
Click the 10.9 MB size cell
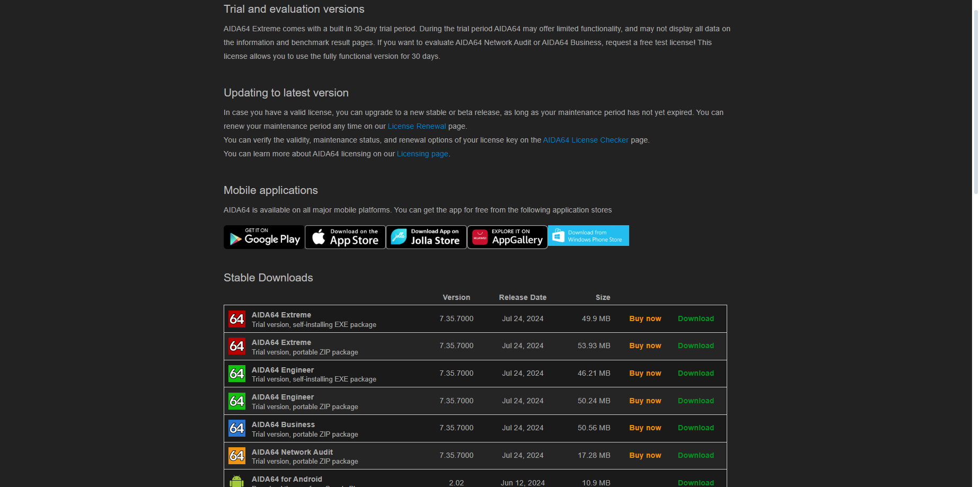click(x=596, y=483)
